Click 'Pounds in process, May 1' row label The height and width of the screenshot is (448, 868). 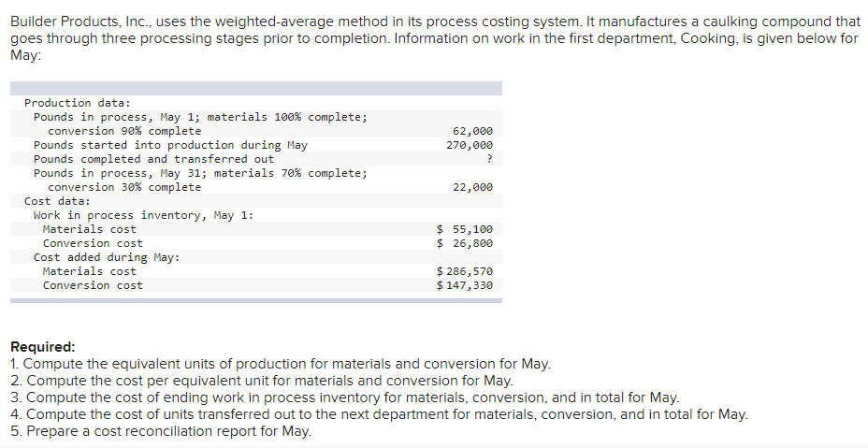click(x=200, y=117)
